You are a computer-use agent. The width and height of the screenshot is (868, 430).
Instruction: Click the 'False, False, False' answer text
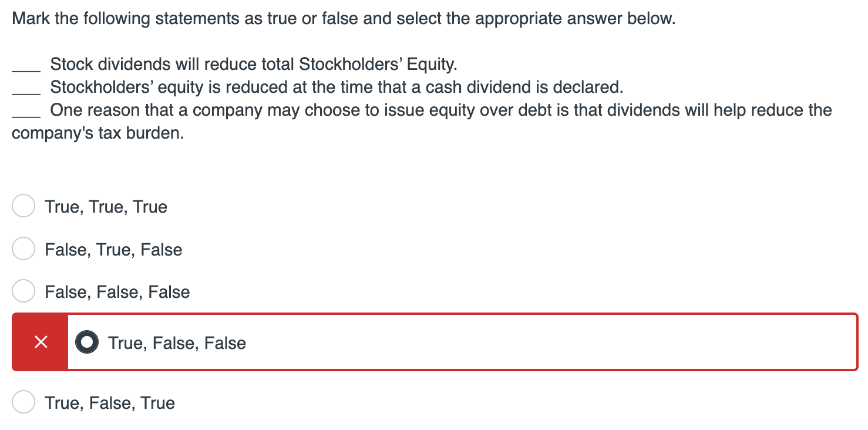coord(117,291)
